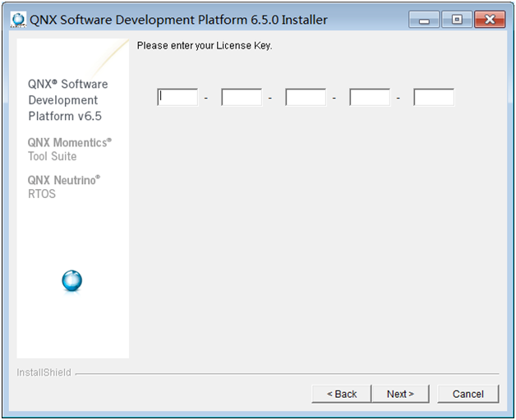Proceed with the Next button
This screenshot has width=516, height=420.
point(400,394)
